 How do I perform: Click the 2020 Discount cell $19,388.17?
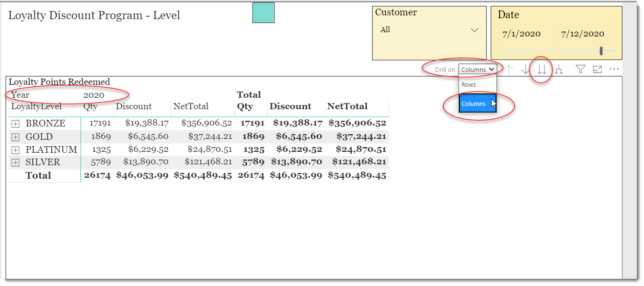click(147, 123)
